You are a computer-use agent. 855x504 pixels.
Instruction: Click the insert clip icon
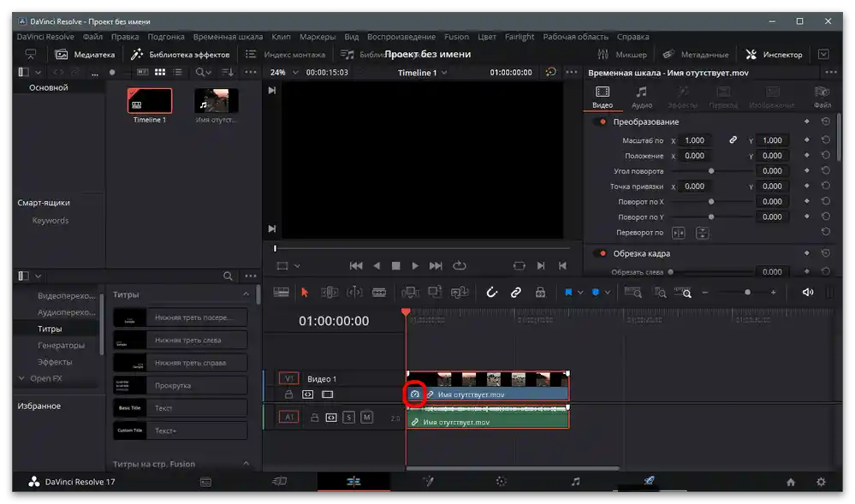(410, 293)
